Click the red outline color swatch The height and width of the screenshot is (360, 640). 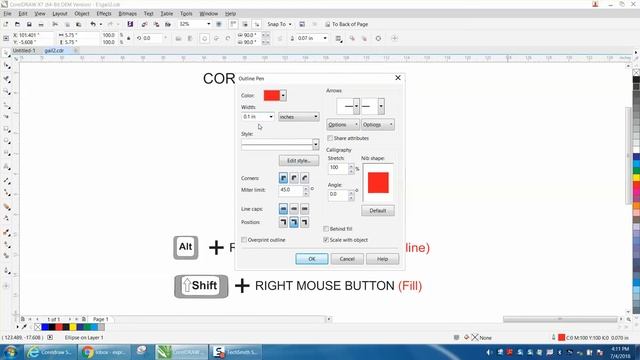coord(272,96)
